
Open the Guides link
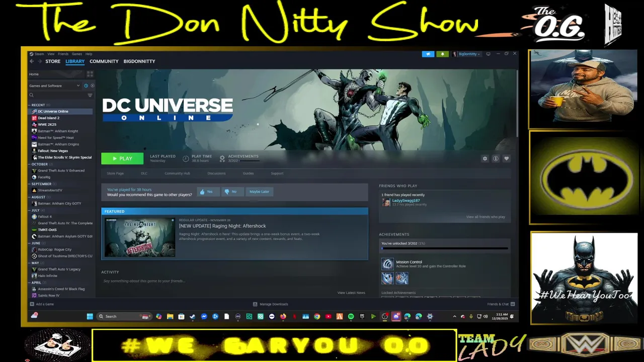(x=248, y=173)
